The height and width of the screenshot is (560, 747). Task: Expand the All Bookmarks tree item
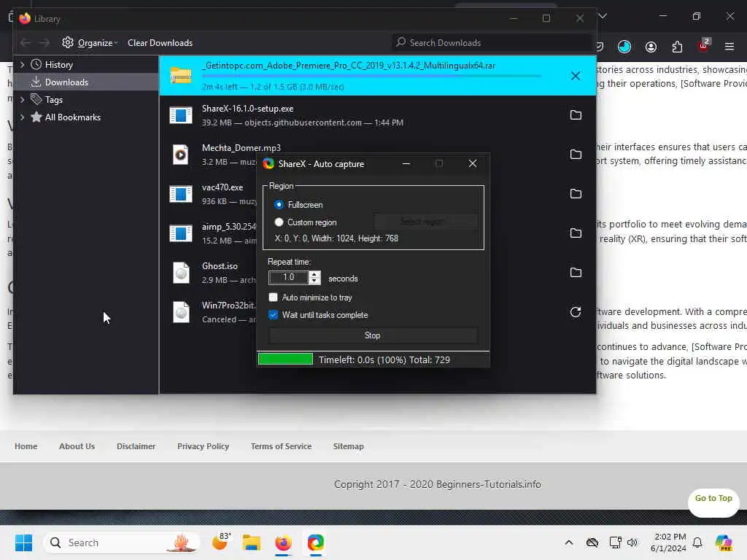22,117
